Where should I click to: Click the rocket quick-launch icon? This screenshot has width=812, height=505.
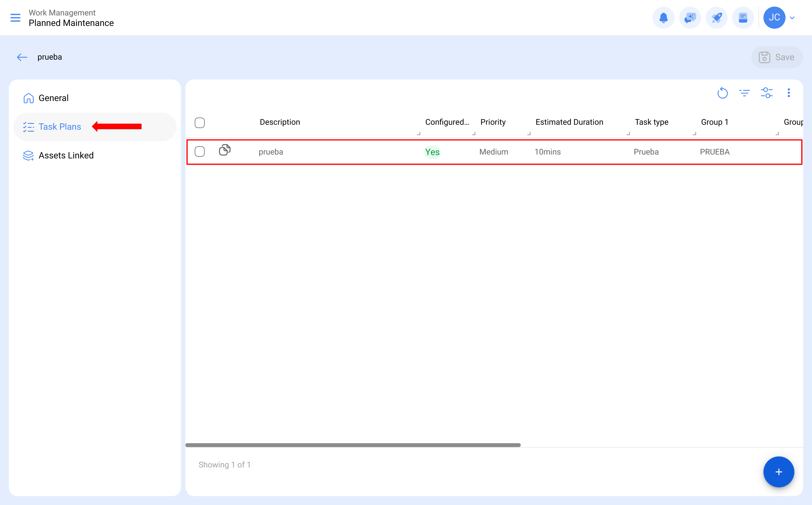[716, 18]
